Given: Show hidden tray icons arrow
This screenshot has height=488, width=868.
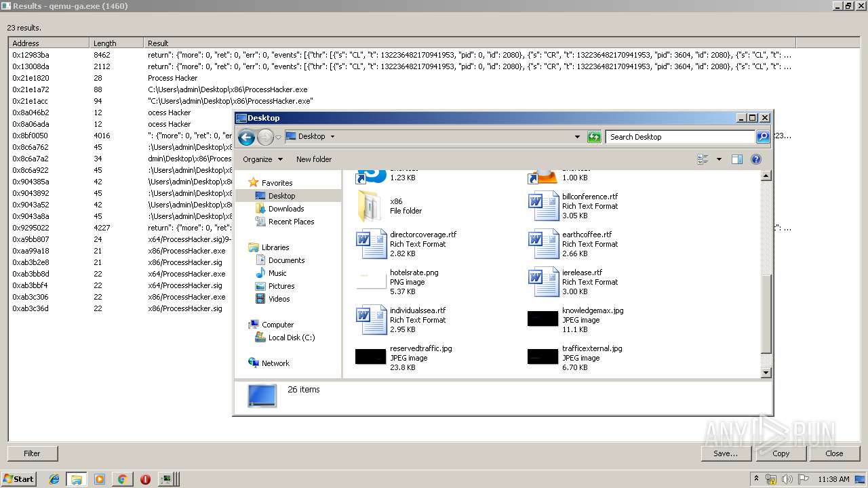Looking at the screenshot, I should point(756,479).
